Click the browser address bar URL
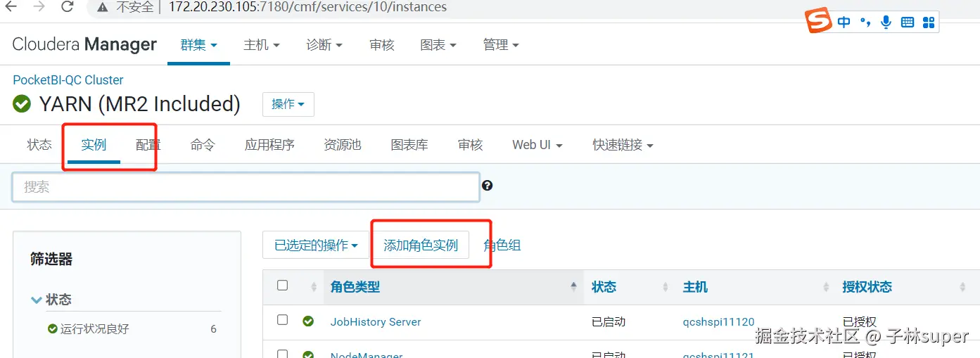Image resolution: width=980 pixels, height=358 pixels. click(307, 8)
